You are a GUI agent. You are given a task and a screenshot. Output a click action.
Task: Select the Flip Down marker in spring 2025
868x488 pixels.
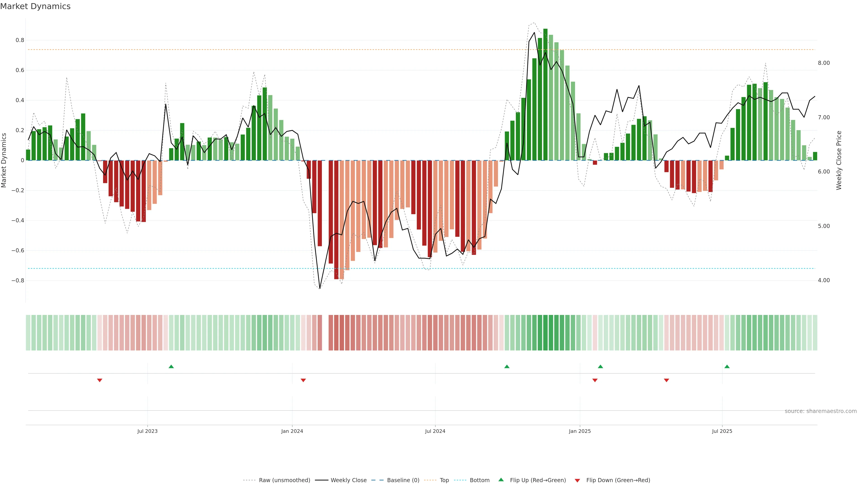point(666,380)
